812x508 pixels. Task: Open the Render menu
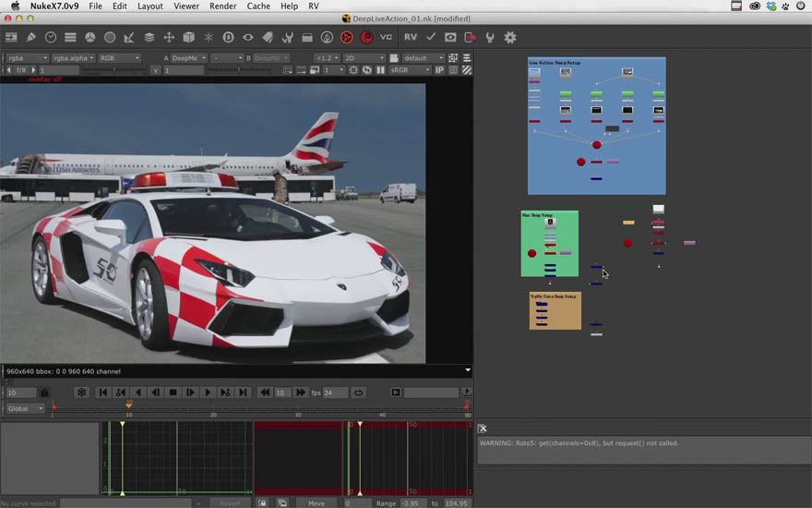222,6
